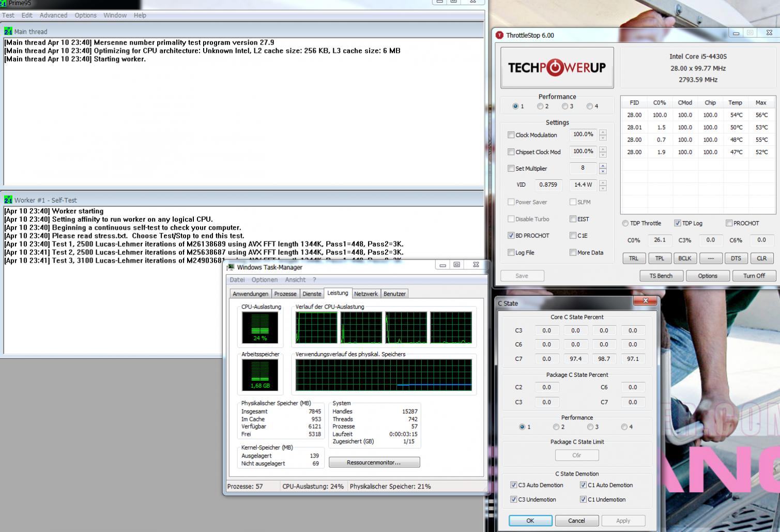Screen dimensions: 780x532
Task: Click the C6r Package C State Limit button
Action: point(577,455)
